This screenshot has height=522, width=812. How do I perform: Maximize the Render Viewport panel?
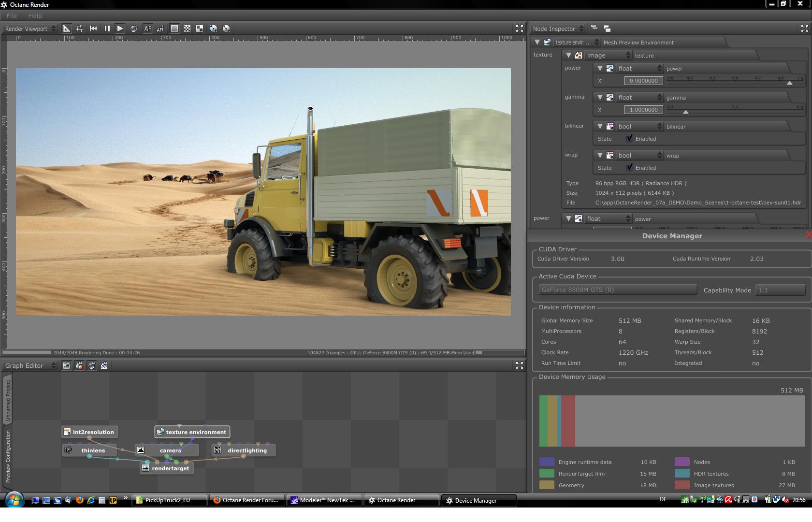tap(520, 29)
